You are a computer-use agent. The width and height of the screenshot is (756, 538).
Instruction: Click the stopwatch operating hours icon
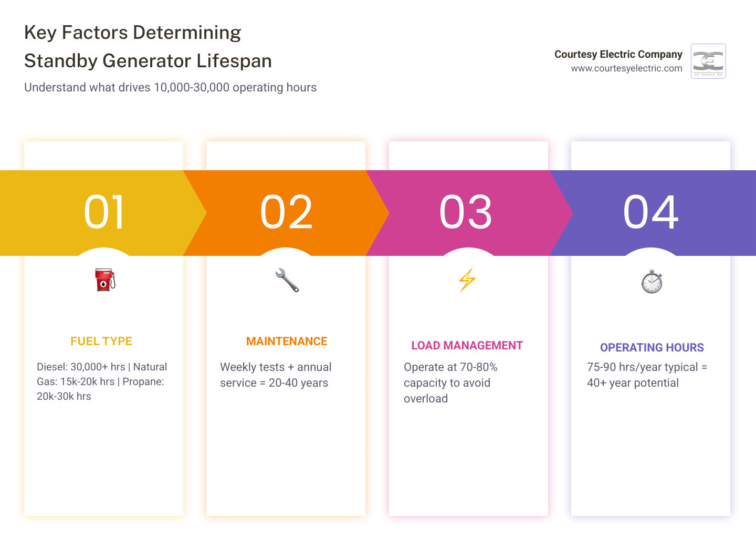(652, 282)
